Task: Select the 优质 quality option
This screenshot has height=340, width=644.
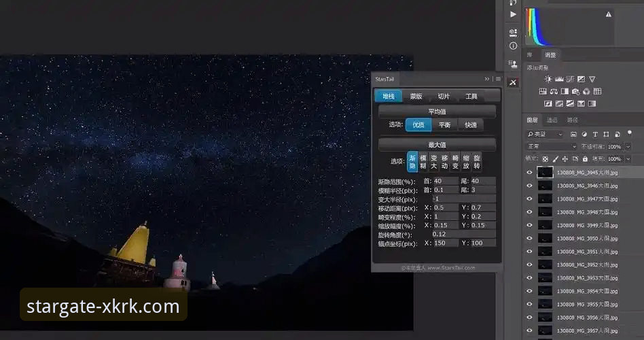Action: pos(418,124)
